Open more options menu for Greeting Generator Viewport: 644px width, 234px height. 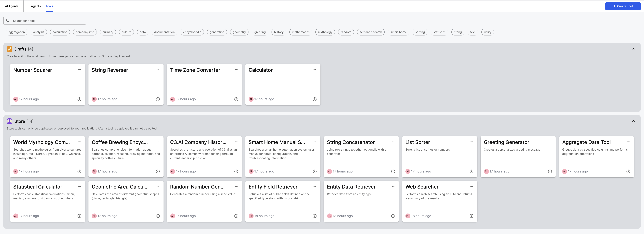[550, 142]
